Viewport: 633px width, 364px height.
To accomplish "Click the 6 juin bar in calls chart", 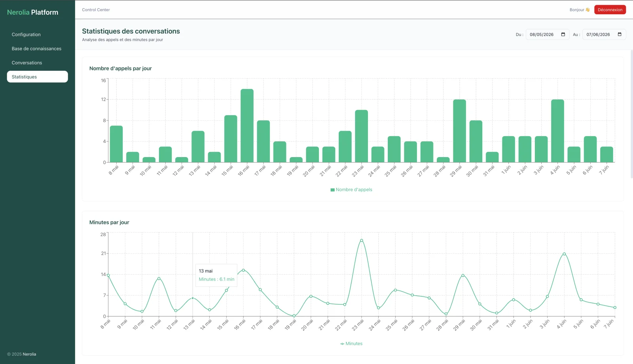I will 590,149.
